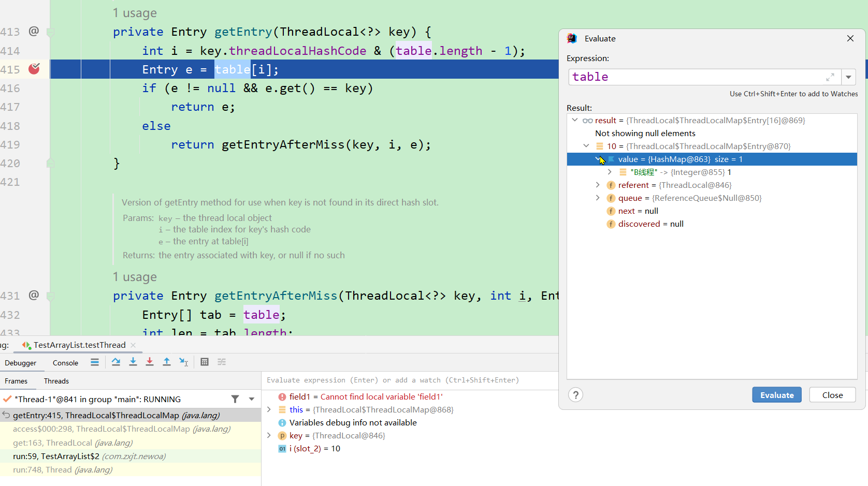Image resolution: width=868 pixels, height=486 pixels.
Task: Click threadLocalHashCode on line 414
Action: point(297,51)
